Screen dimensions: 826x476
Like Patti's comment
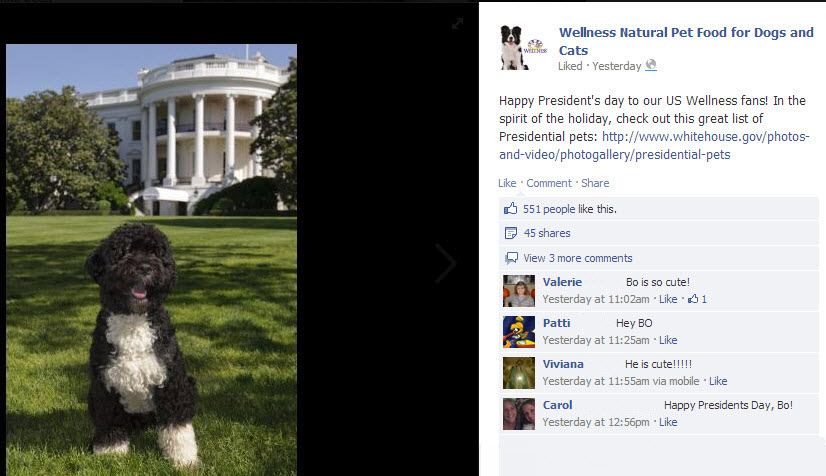pos(668,340)
